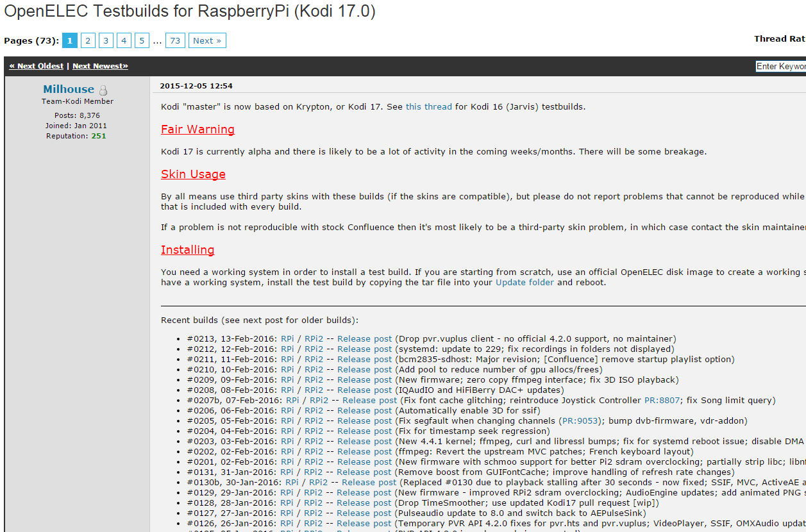Go to page 5 of thread
The height and width of the screenshot is (532, 806).
coord(142,40)
